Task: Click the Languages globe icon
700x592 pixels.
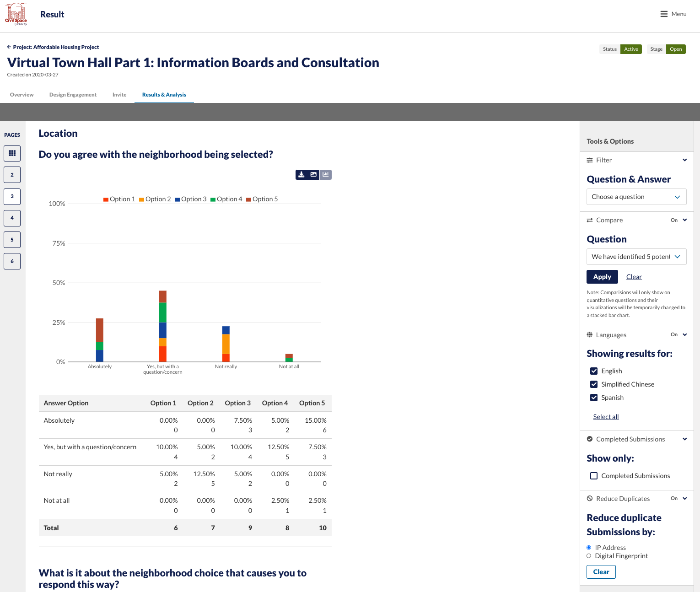Action: [590, 334]
